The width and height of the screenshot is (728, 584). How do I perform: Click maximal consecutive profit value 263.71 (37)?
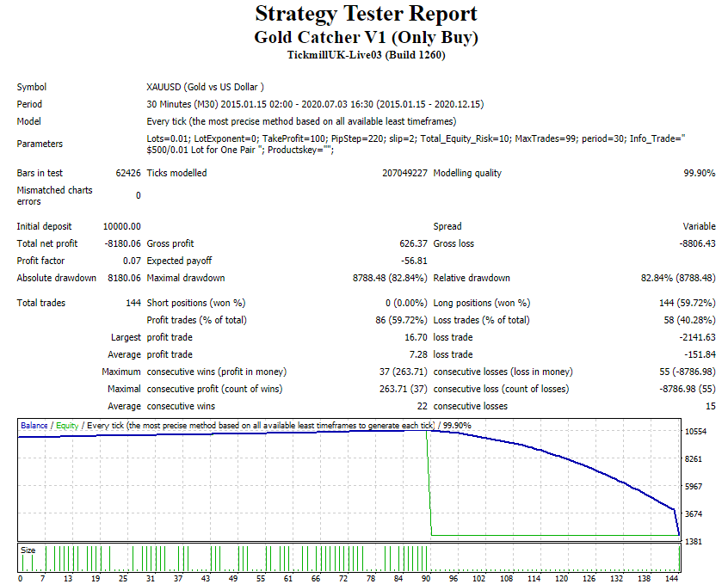click(x=403, y=389)
